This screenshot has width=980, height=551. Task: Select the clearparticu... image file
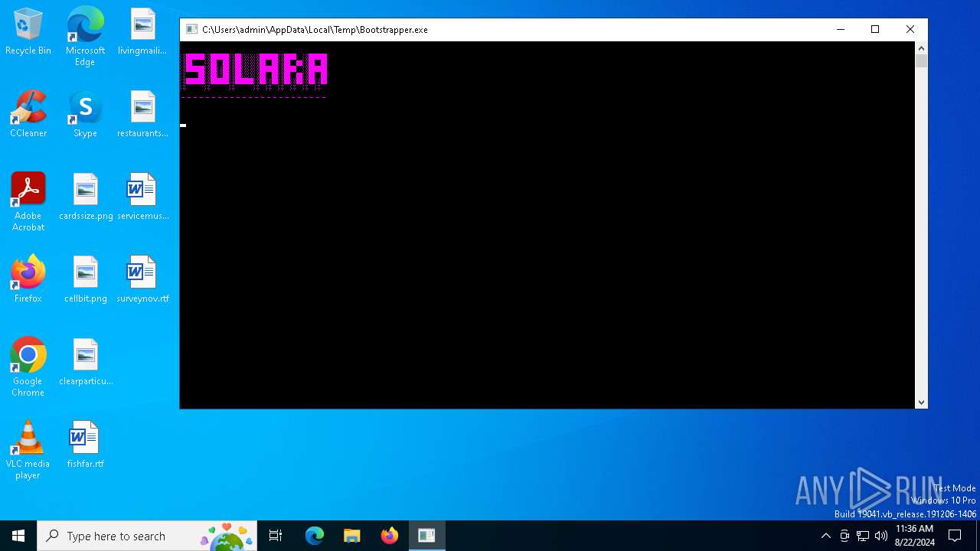pos(86,362)
